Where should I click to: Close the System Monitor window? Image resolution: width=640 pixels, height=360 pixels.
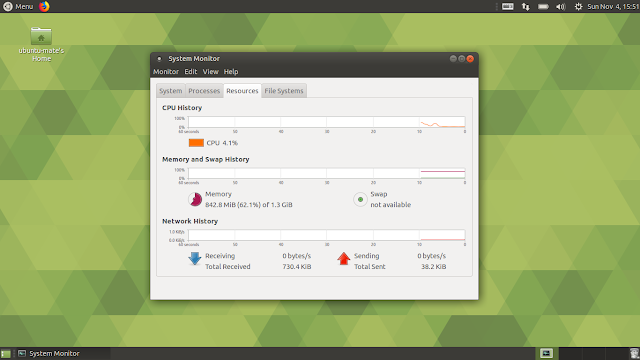(x=470, y=59)
